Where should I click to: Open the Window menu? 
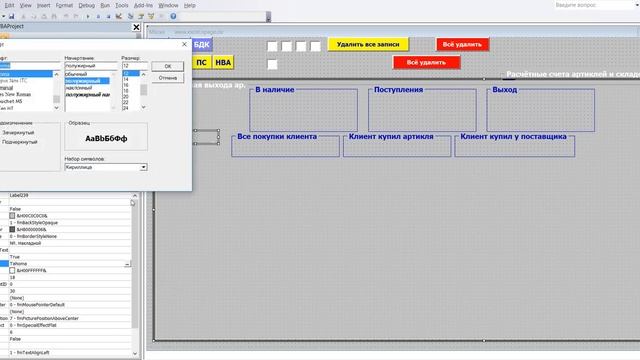(x=168, y=5)
